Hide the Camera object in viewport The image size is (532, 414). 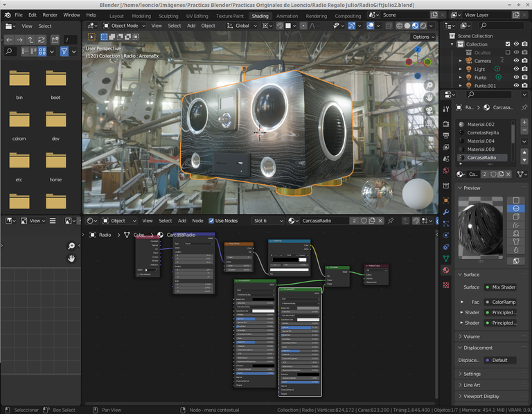click(515, 60)
